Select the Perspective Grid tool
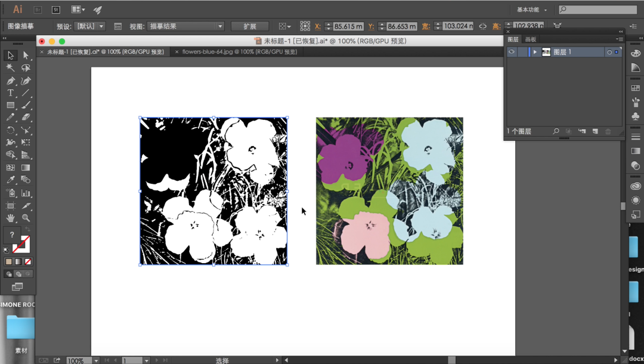 click(x=26, y=155)
